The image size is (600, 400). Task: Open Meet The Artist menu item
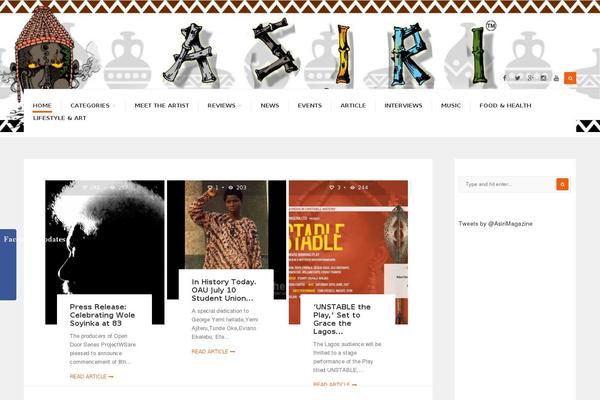162,106
